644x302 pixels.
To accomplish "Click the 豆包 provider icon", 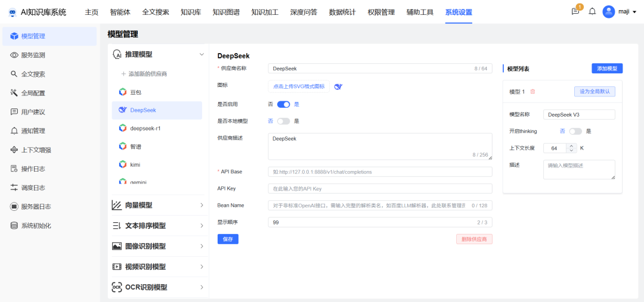I will (122, 92).
